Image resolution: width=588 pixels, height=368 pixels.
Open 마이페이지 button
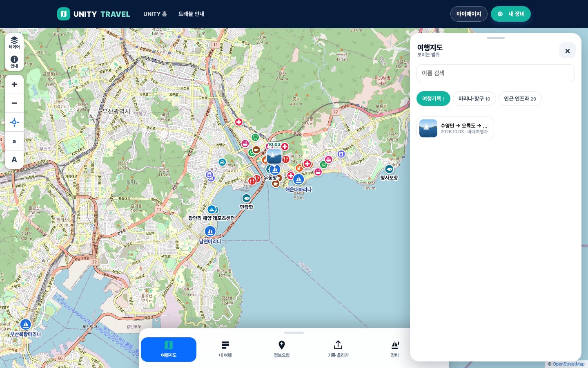click(x=469, y=14)
